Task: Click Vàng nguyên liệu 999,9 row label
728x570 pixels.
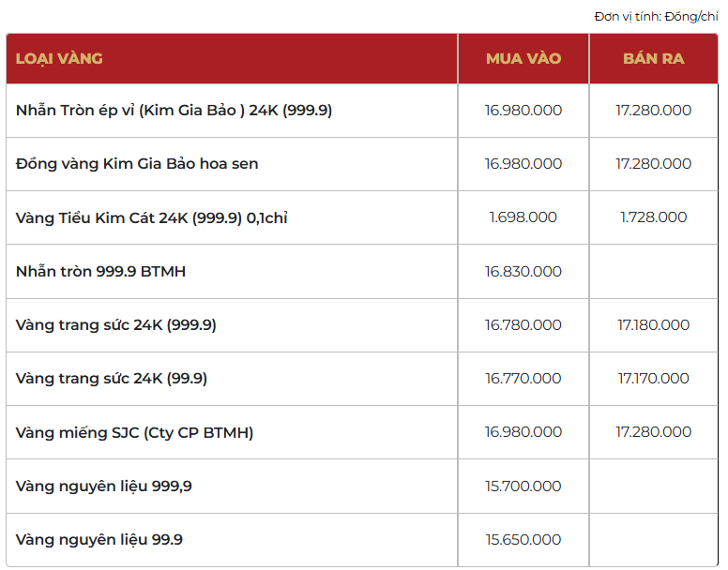Action: (104, 486)
